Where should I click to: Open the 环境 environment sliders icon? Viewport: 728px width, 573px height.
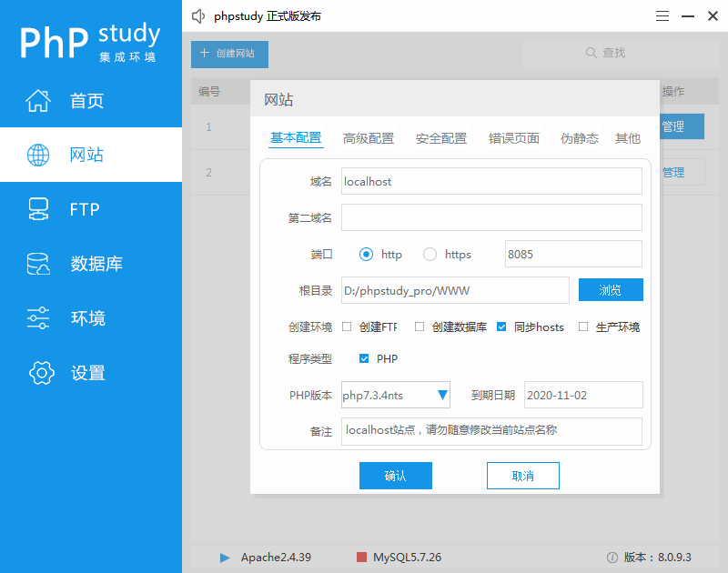38,317
